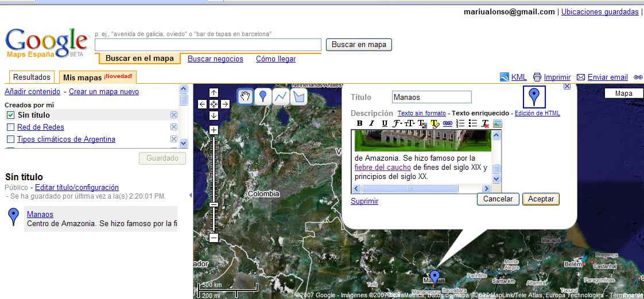The width and height of the screenshot is (644, 299).
Task: Delete the Sin título map
Action: (x=174, y=115)
